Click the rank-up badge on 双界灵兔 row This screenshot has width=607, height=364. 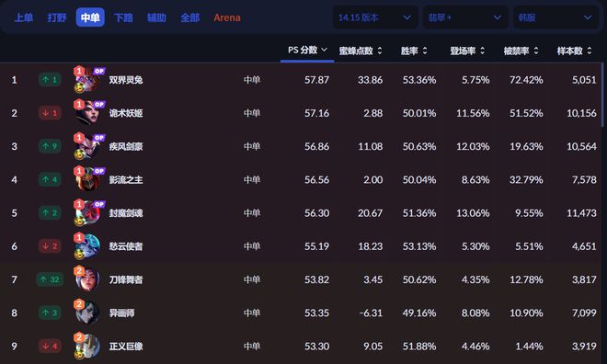pos(50,80)
